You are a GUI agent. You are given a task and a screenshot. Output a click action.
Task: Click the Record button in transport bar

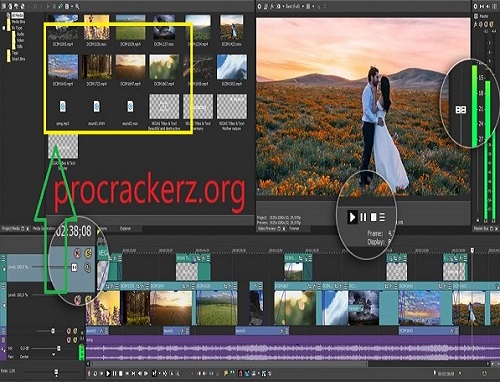[89, 374]
